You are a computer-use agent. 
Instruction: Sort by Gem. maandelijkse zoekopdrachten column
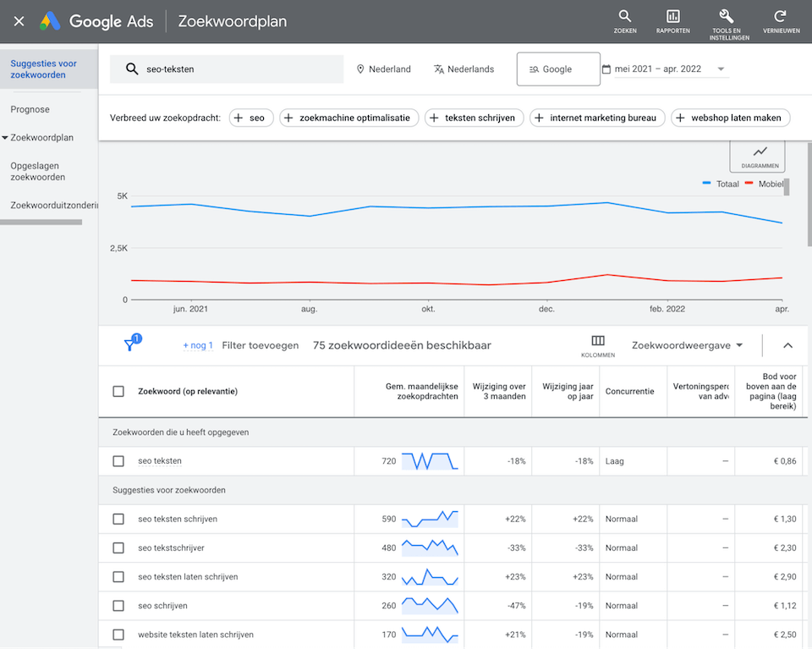point(421,391)
